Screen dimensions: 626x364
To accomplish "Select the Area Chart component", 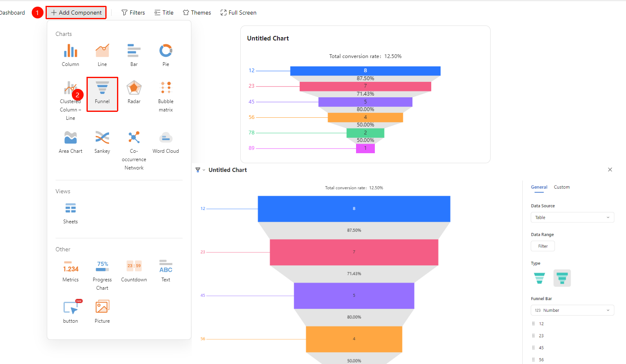I will pyautogui.click(x=71, y=142).
